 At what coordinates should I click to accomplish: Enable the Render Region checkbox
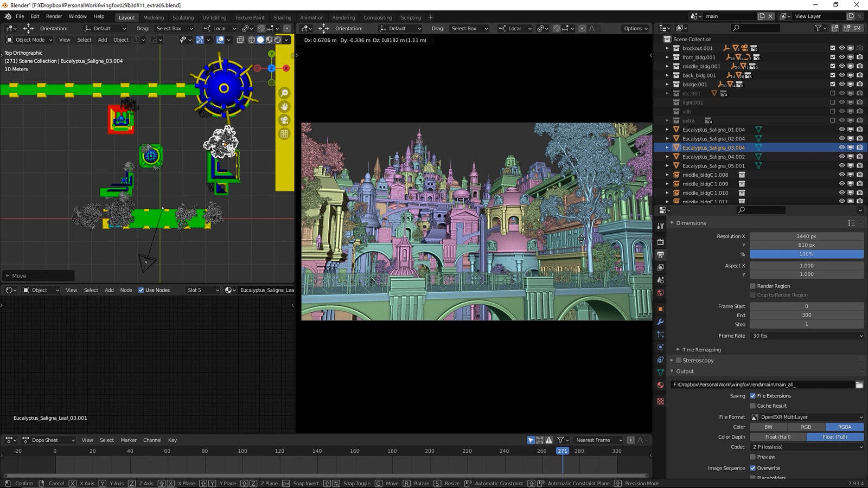753,286
